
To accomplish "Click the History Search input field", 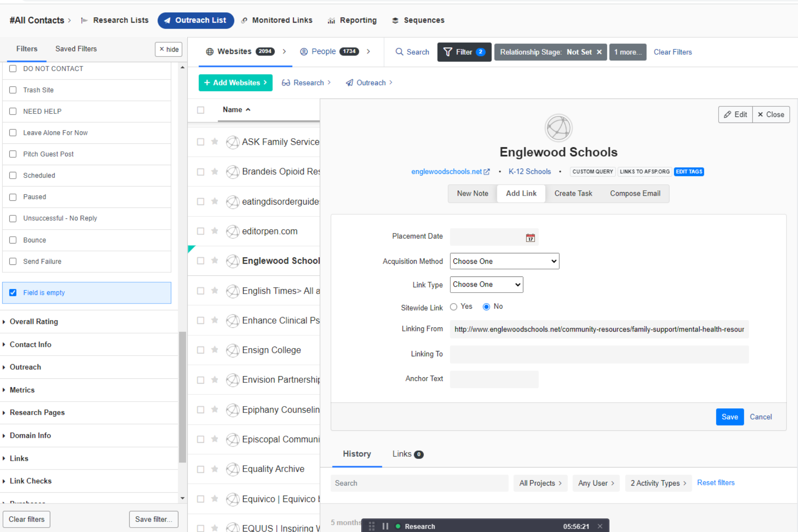I will tap(419, 483).
